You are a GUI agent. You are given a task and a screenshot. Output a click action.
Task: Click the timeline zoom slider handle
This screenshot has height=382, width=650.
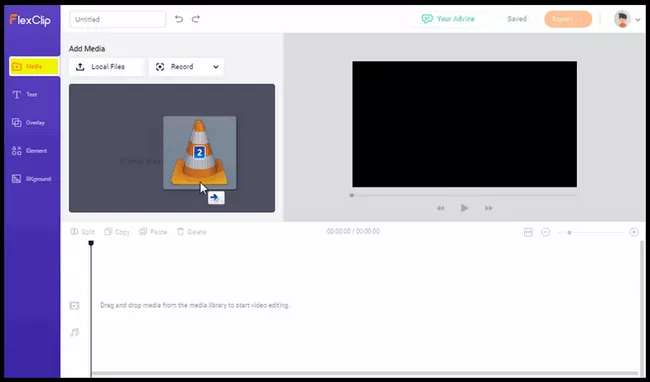[570, 232]
